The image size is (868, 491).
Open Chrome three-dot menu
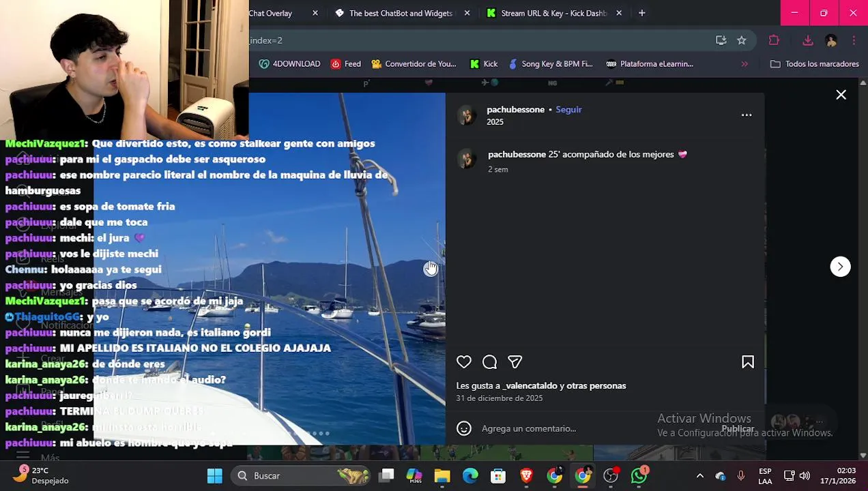(854, 40)
